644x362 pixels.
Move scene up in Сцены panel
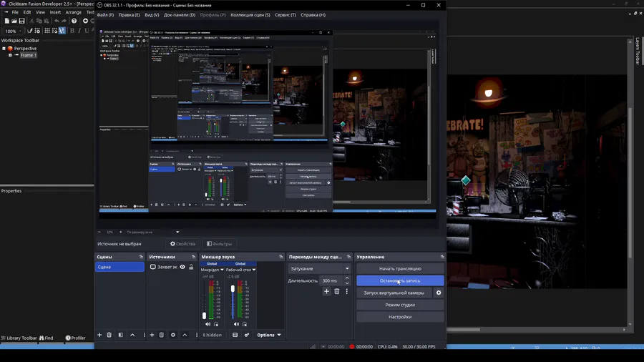click(132, 335)
